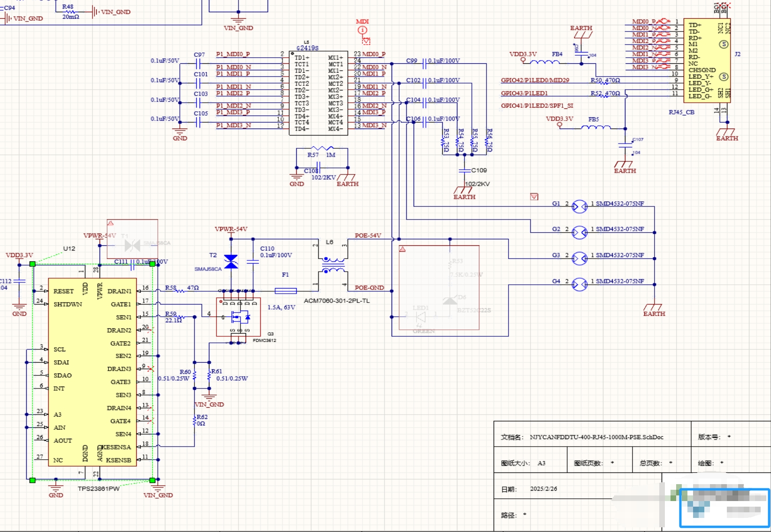This screenshot has width=771, height=532.
Task: Click the U12 designator label
Action: click(69, 249)
